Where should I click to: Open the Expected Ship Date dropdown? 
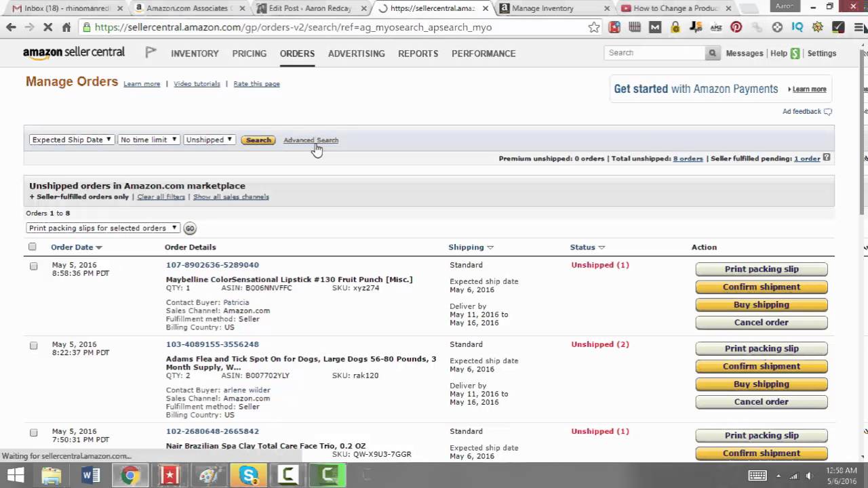coord(71,140)
